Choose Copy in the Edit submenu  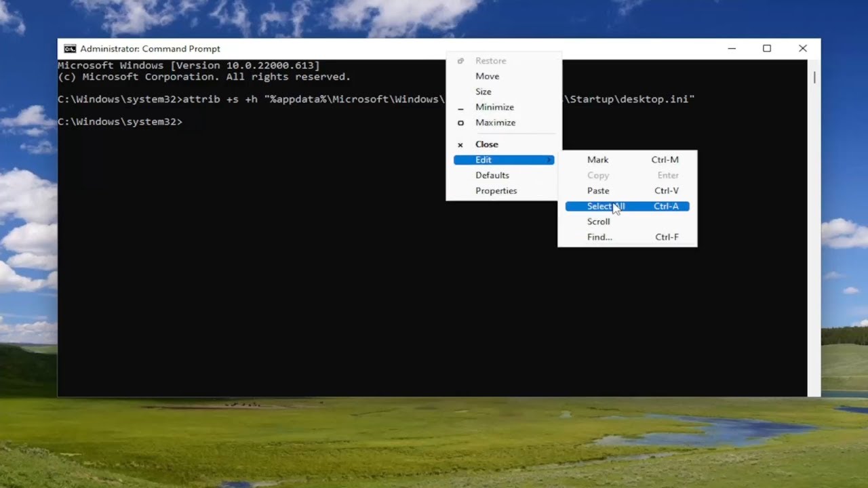[x=627, y=176]
